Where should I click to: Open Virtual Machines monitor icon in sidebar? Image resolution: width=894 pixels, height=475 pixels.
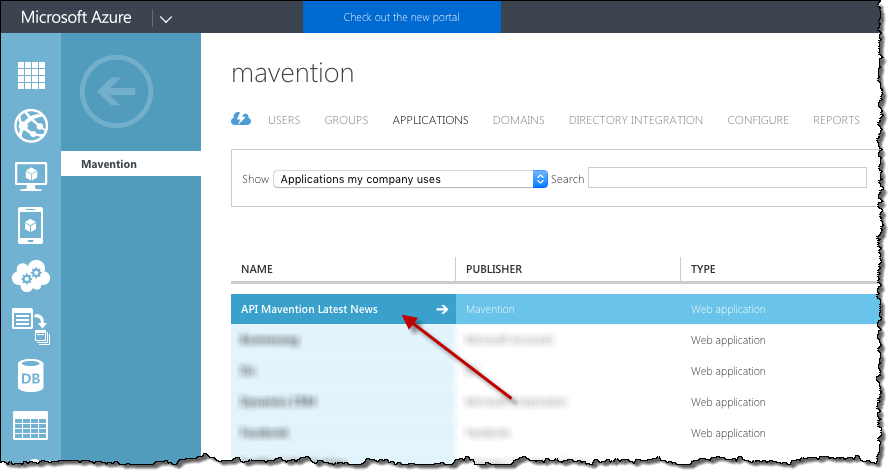tap(31, 176)
